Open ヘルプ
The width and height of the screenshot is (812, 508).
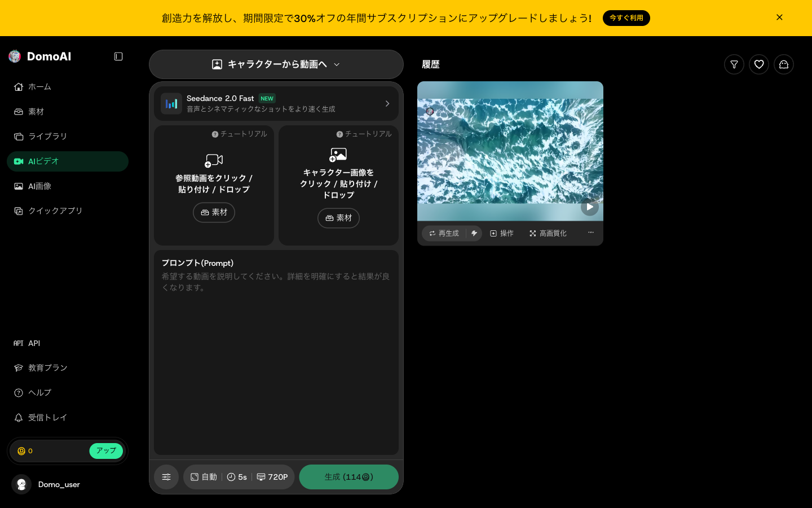coord(68,393)
